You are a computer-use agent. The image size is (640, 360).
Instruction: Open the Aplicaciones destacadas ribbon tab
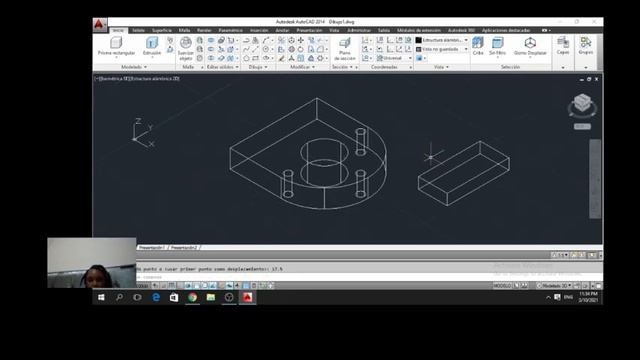[x=506, y=31]
